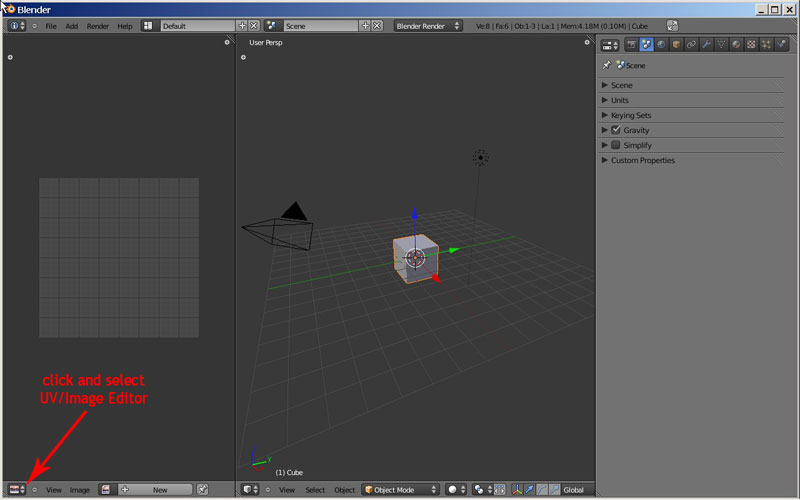
Task: Open the Object Mode dropdown
Action: 400,490
